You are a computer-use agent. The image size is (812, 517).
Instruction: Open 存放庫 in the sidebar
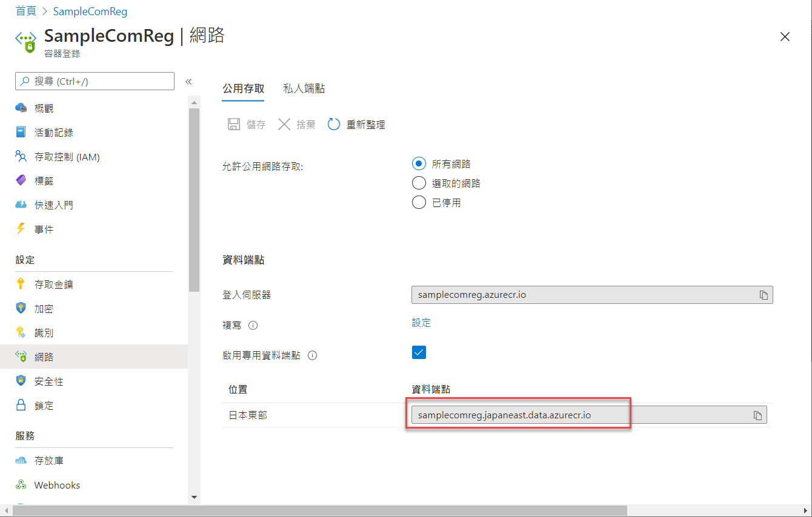point(94,460)
